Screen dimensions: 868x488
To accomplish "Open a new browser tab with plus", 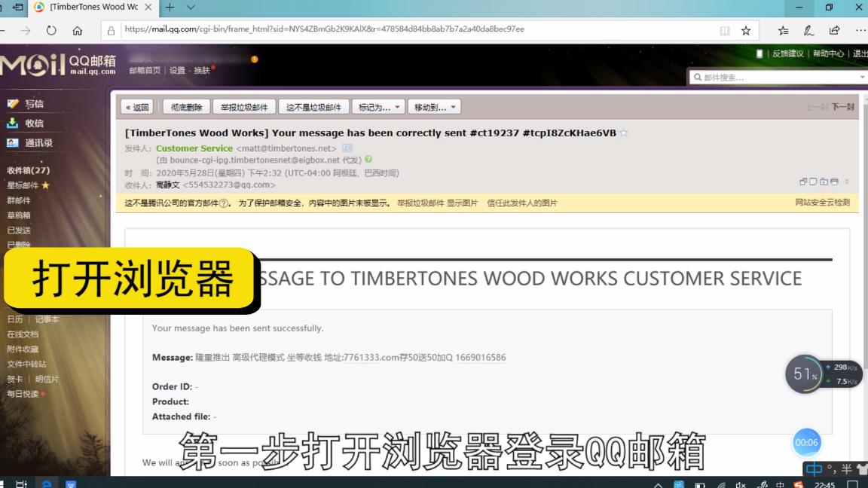I will 170,8.
